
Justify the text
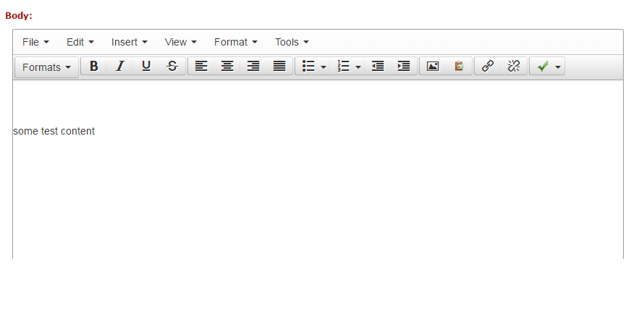279,66
